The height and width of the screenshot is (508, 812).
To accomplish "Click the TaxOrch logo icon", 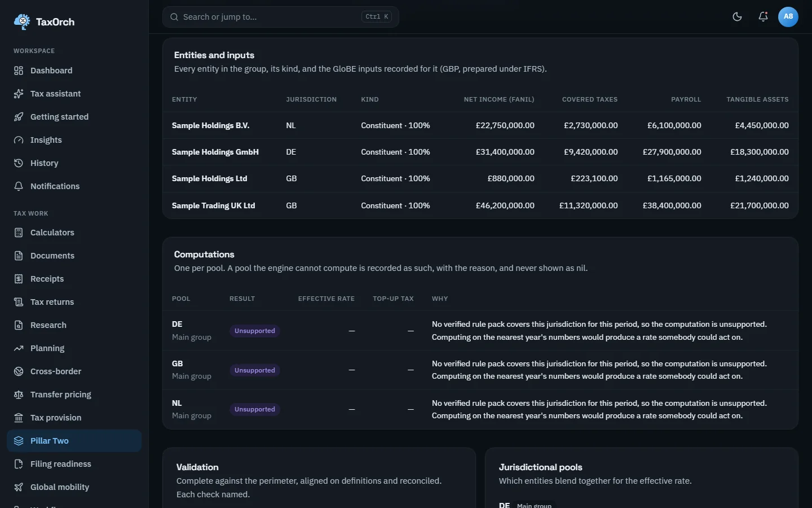I will tap(22, 21).
